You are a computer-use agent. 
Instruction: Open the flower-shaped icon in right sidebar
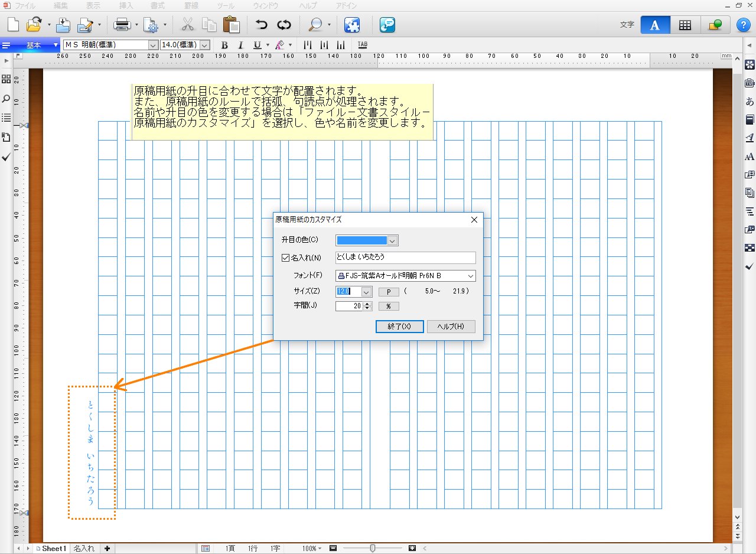coord(750,64)
